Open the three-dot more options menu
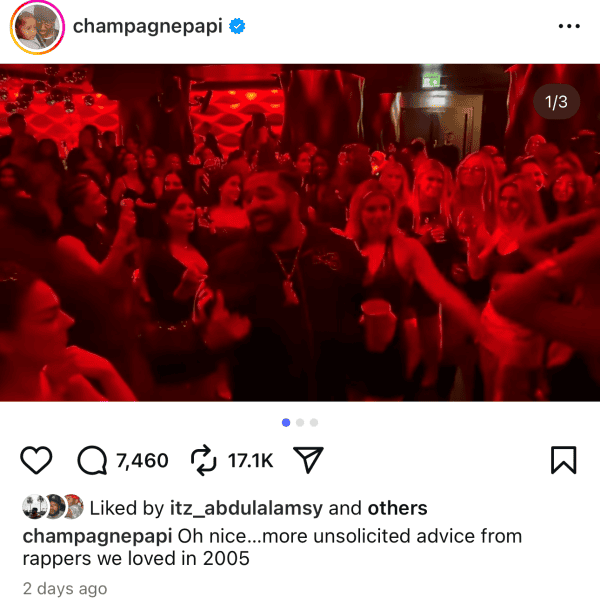The height and width of the screenshot is (611, 600). pos(569,26)
